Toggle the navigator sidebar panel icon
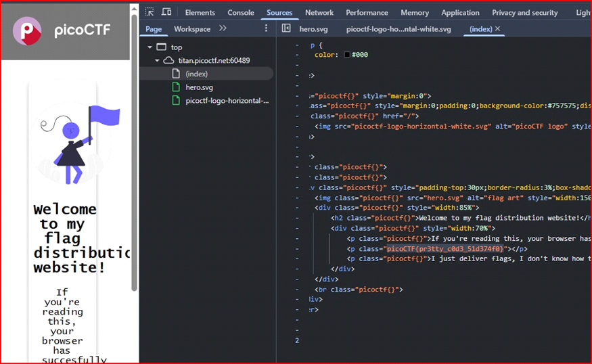 coord(286,28)
